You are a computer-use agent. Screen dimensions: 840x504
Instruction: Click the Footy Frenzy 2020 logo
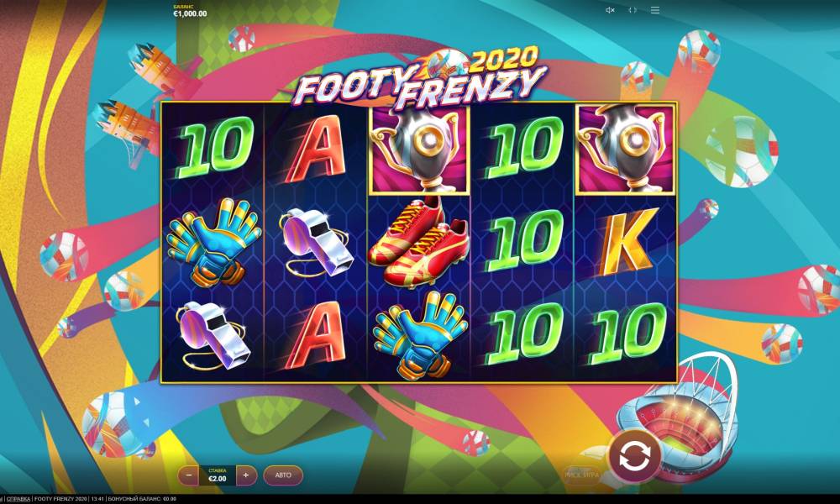point(421,76)
